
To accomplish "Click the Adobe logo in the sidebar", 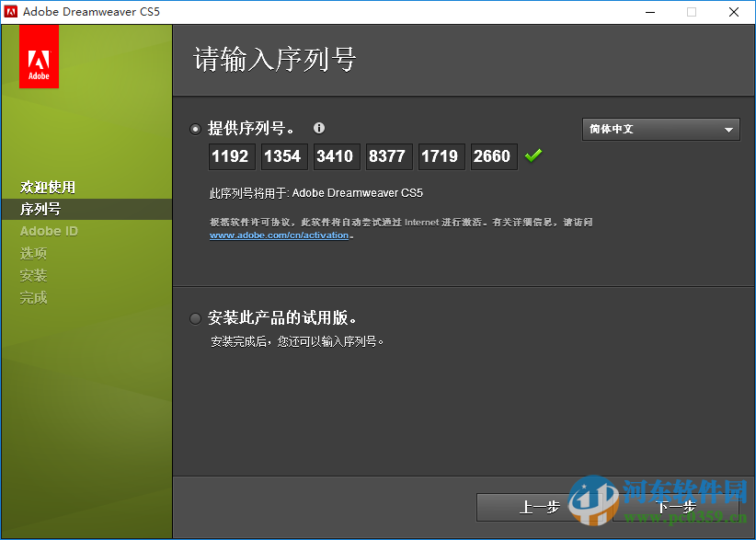I will 38,55.
